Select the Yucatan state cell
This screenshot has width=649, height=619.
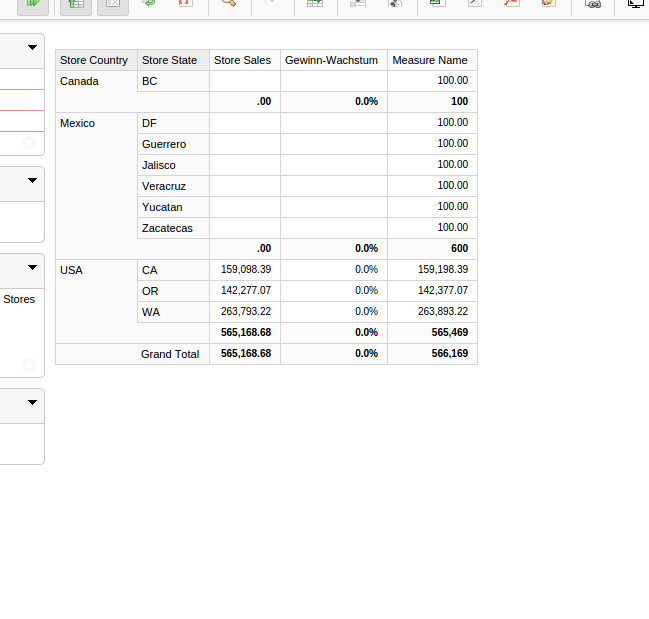click(x=173, y=207)
